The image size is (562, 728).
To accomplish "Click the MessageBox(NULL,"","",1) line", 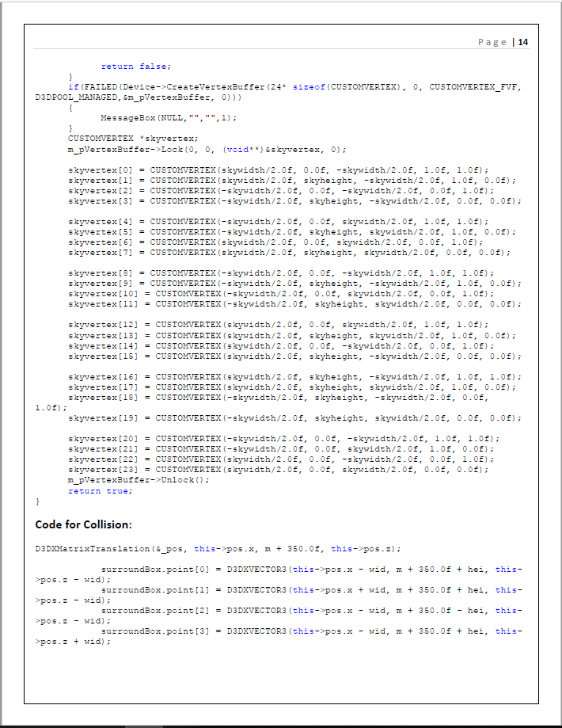I will tap(169, 118).
